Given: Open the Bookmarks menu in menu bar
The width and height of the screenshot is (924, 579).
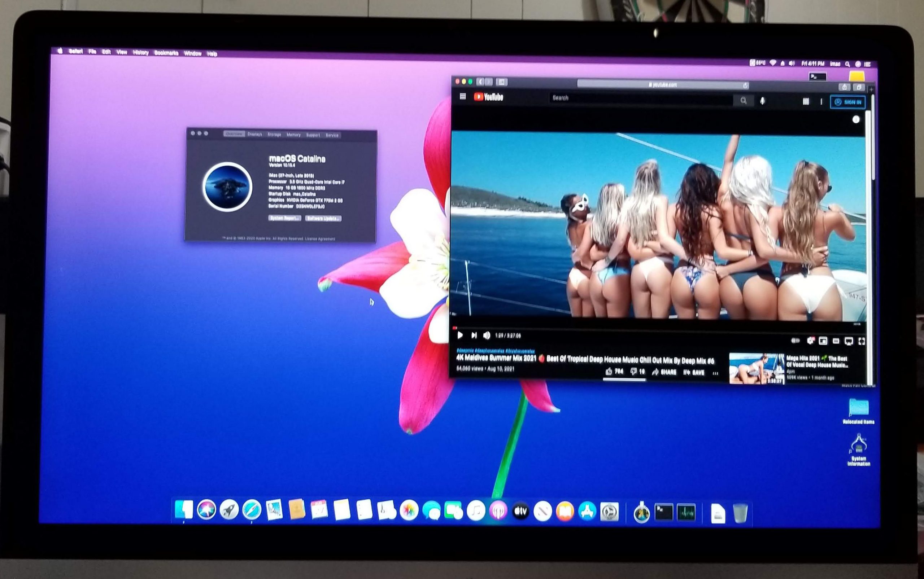Looking at the screenshot, I should pos(166,53).
